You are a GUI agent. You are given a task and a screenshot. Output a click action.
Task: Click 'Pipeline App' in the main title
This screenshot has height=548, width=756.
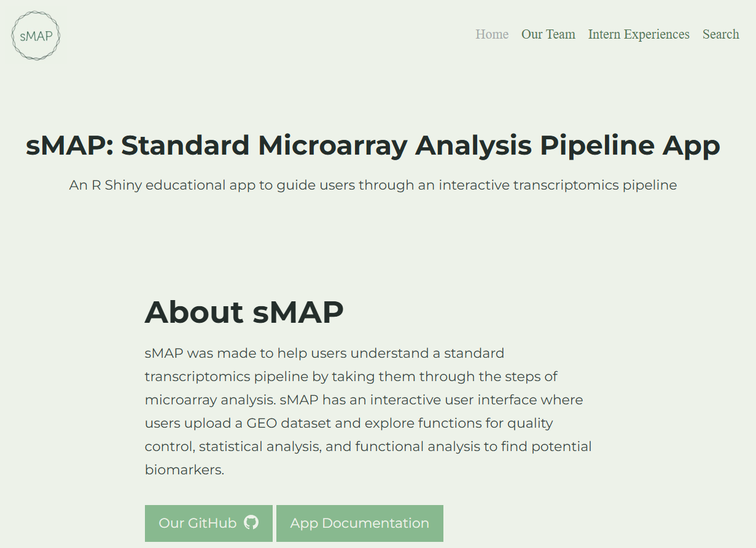630,146
